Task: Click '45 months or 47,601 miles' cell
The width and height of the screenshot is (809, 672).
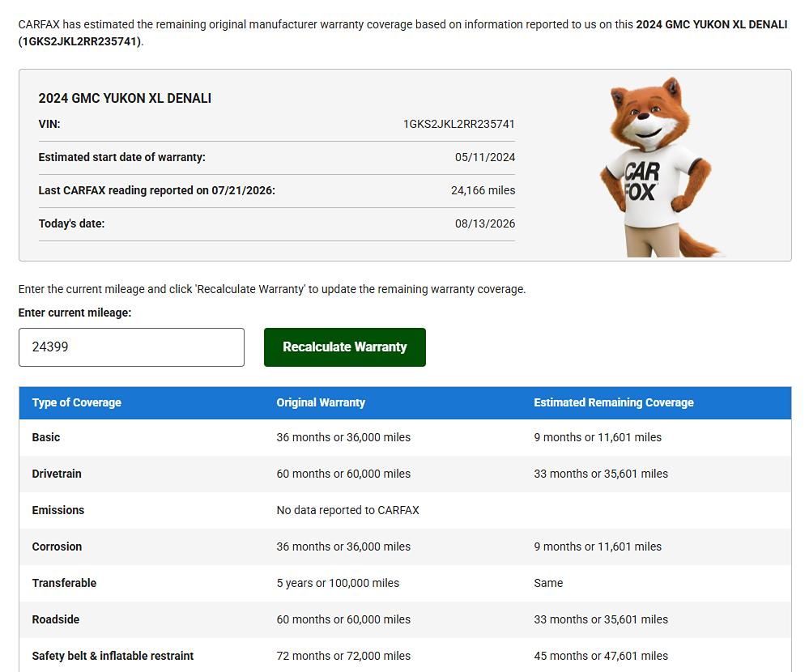Action: click(601, 656)
